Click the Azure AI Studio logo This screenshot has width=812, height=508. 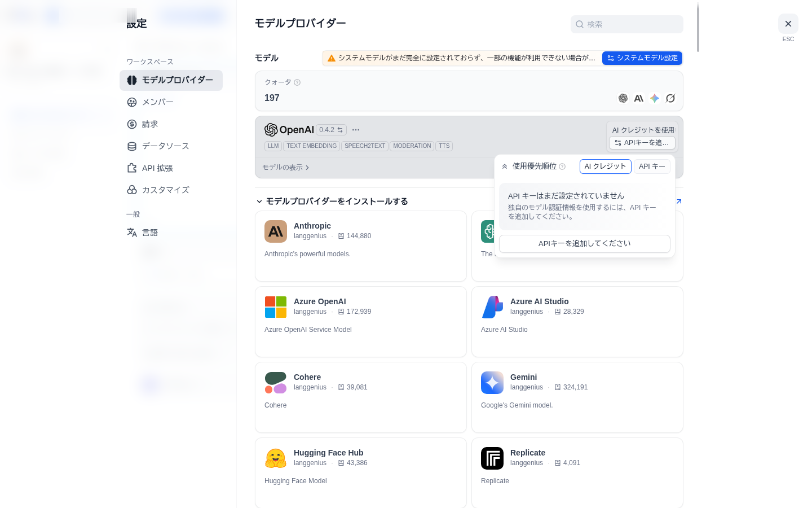[492, 307]
